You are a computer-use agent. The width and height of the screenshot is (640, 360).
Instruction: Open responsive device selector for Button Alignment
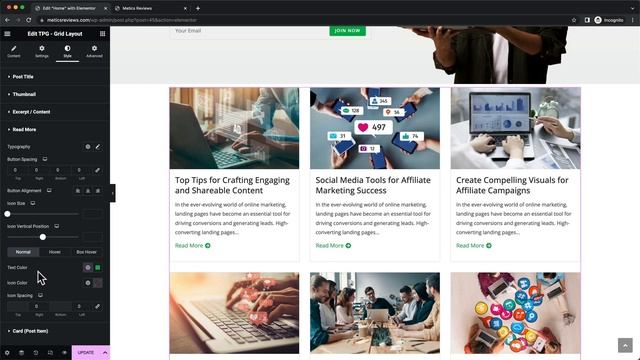point(49,191)
